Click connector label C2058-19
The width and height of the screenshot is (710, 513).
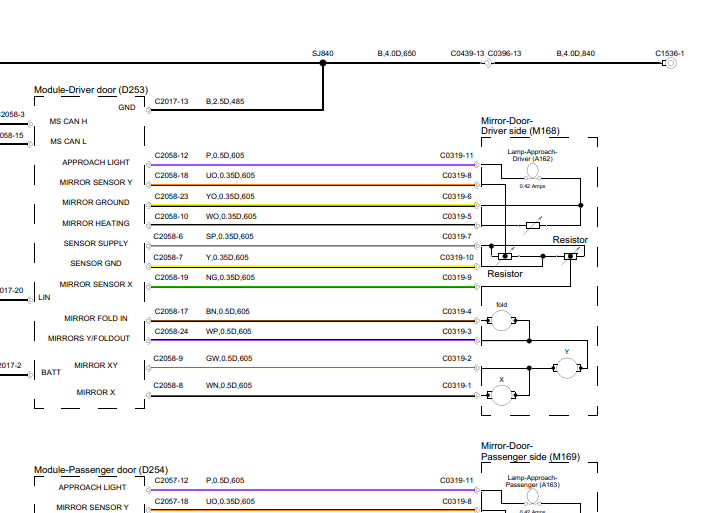pyautogui.click(x=171, y=277)
